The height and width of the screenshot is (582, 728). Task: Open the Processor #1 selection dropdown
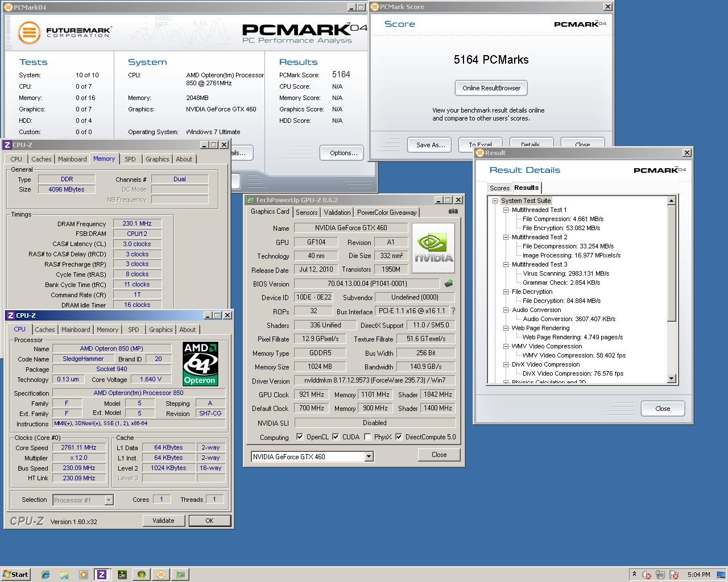(x=109, y=500)
